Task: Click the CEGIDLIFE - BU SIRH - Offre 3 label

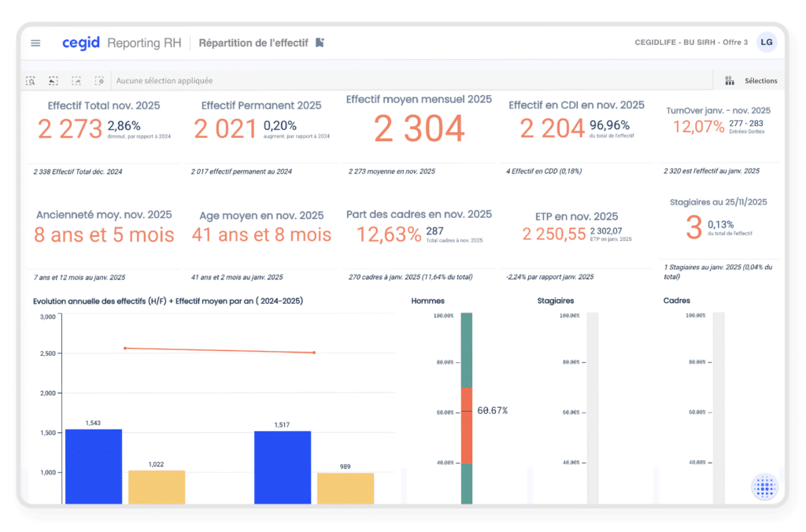Action: [690, 42]
